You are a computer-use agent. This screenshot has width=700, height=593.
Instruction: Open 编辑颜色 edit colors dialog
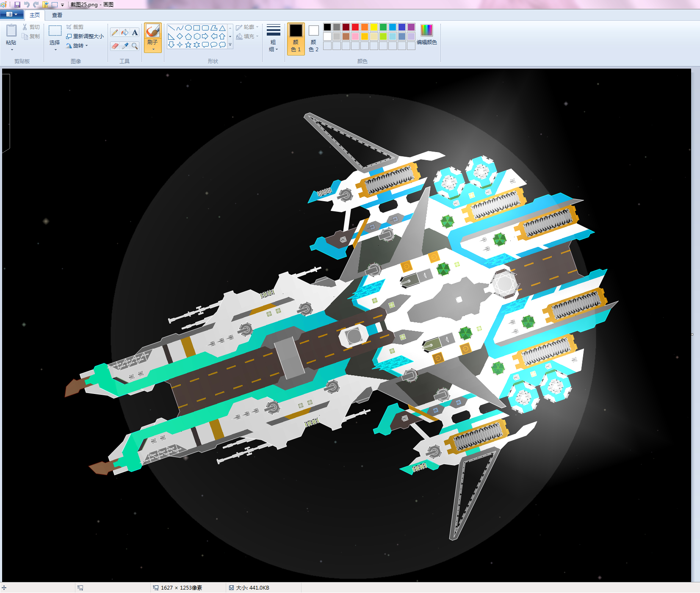click(x=427, y=35)
